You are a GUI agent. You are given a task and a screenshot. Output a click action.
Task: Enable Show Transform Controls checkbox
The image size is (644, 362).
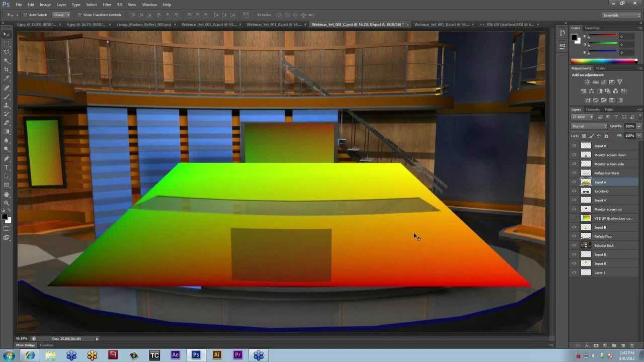click(79, 15)
